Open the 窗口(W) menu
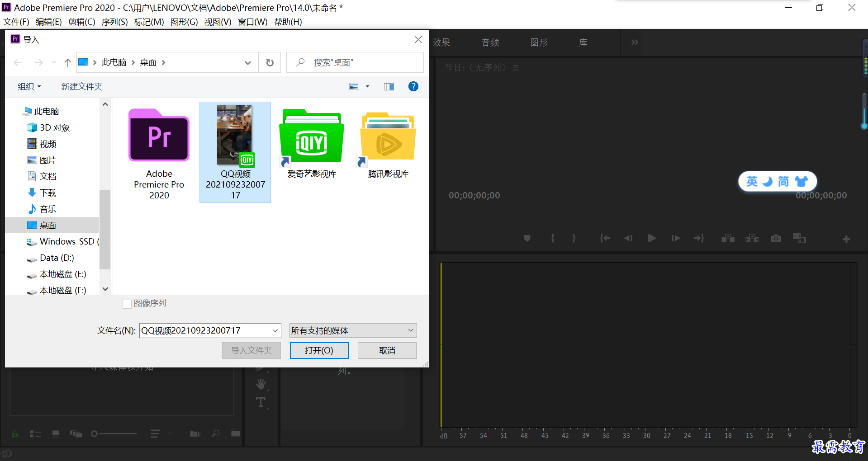 coord(252,22)
